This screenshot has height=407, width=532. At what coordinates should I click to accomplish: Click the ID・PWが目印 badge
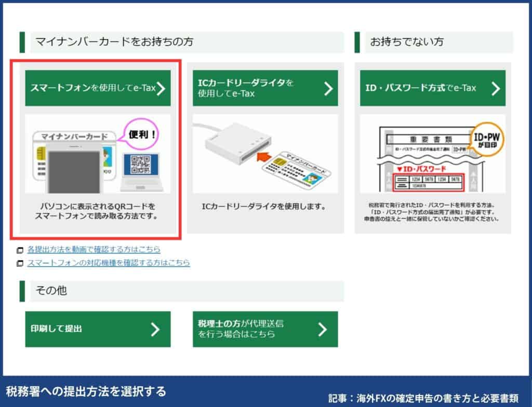486,140
